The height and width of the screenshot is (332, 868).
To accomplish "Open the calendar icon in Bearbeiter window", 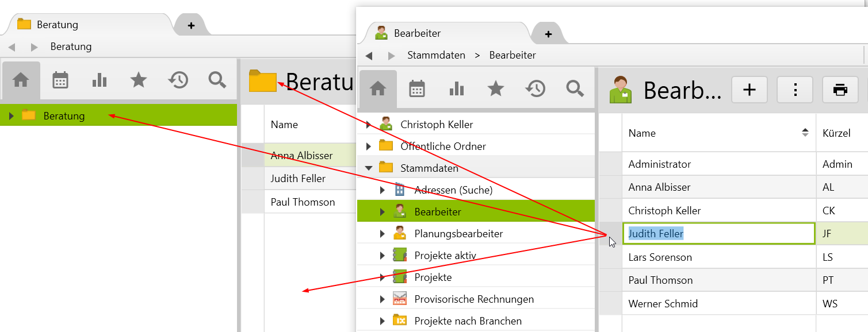I will 417,88.
